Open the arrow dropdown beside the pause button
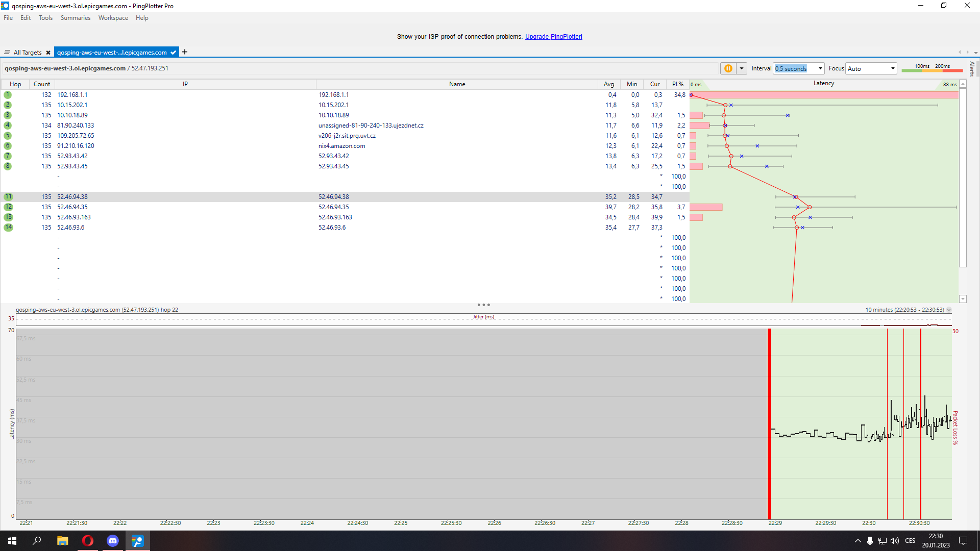Viewport: 980px width, 551px height. (x=742, y=68)
